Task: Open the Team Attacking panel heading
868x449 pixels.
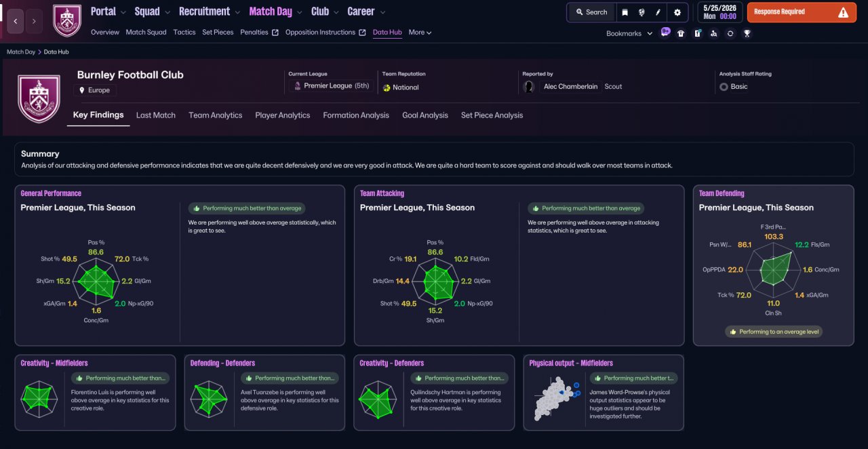Action: pyautogui.click(x=382, y=193)
